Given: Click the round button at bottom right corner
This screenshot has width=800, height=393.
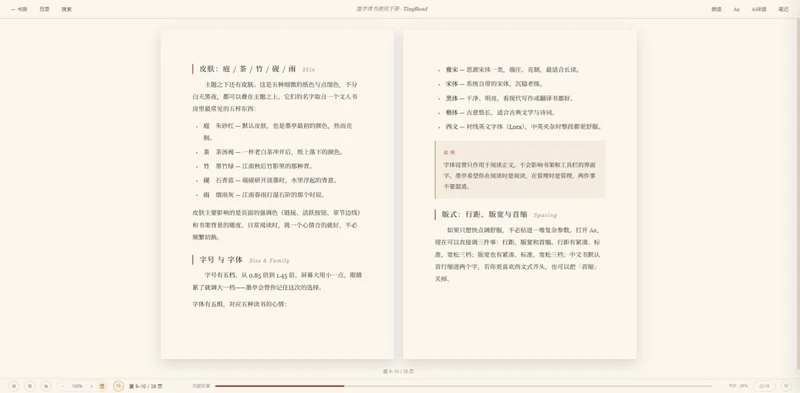Looking at the screenshot, I should tap(786, 386).
